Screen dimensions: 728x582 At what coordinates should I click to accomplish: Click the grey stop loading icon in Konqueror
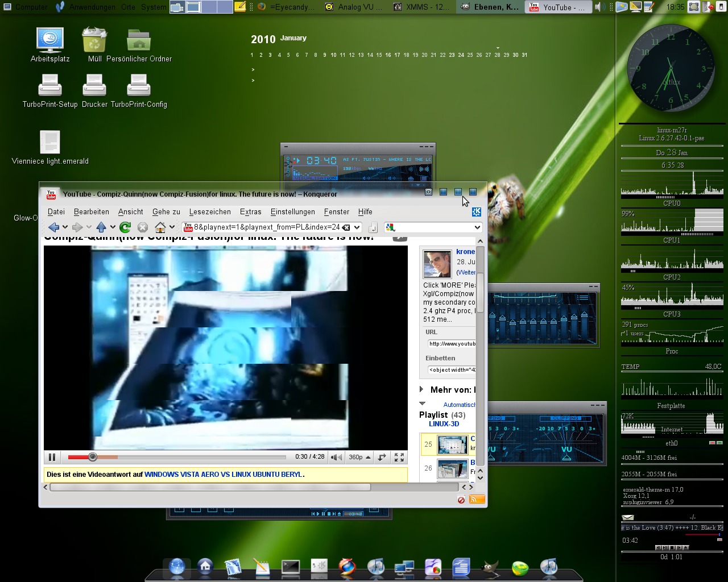(143, 227)
